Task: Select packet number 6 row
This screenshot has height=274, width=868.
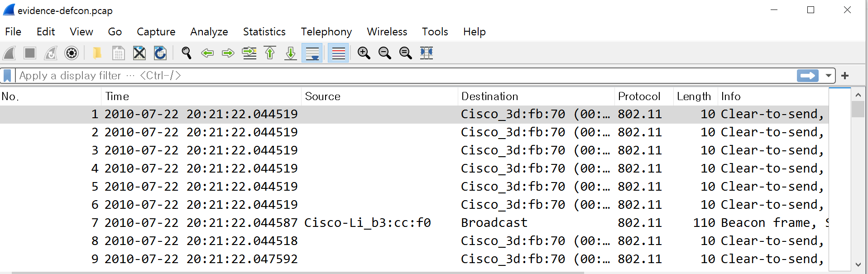Action: [x=414, y=205]
